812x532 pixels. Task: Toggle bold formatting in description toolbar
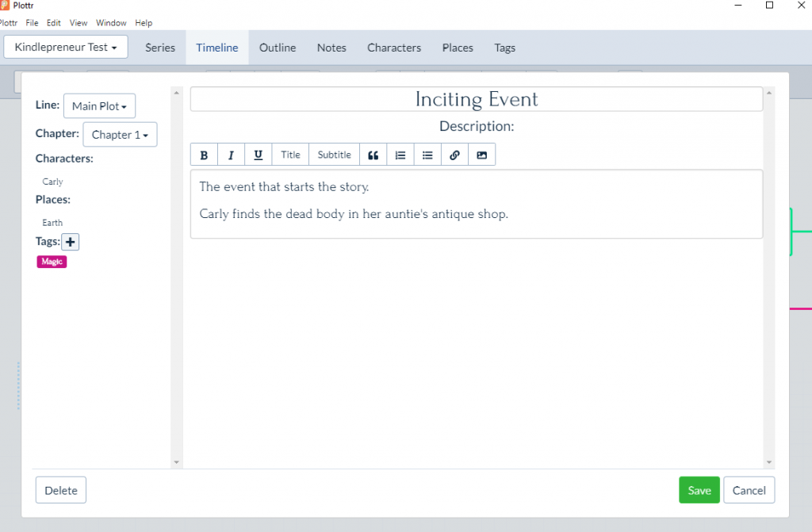point(204,155)
